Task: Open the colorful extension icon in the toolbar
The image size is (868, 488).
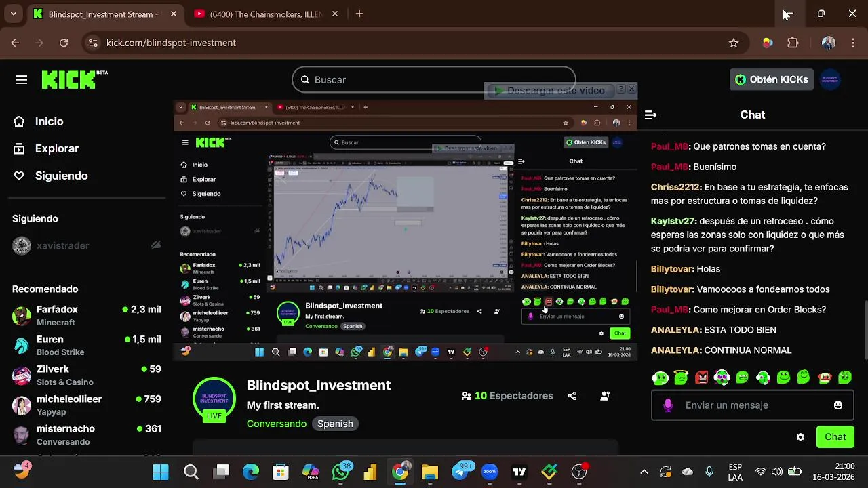Action: point(767,43)
